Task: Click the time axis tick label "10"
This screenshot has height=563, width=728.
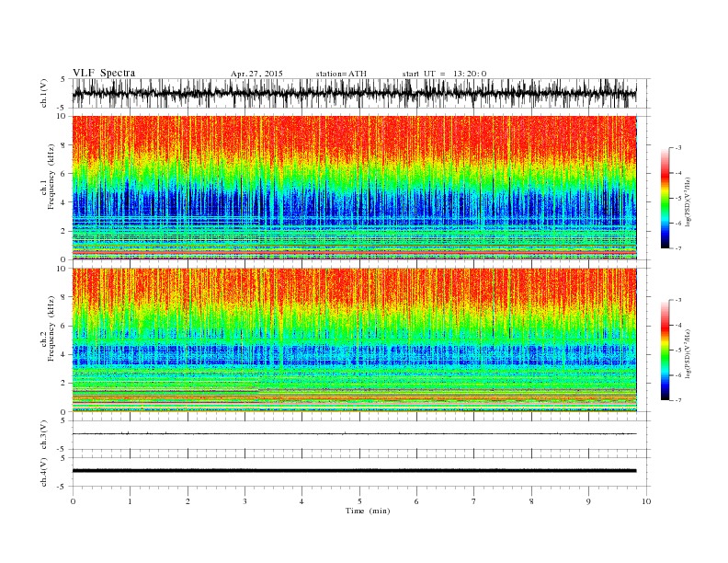Action: [x=646, y=501]
